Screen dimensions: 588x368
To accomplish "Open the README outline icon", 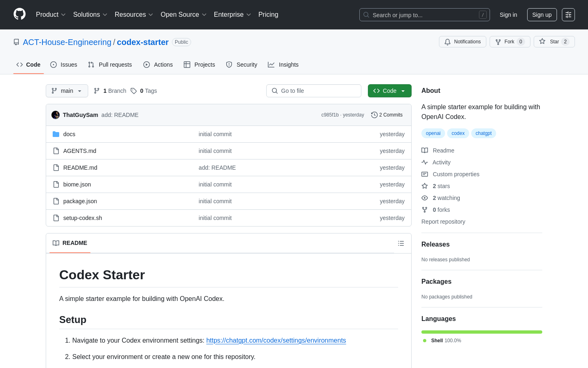I will (x=401, y=243).
